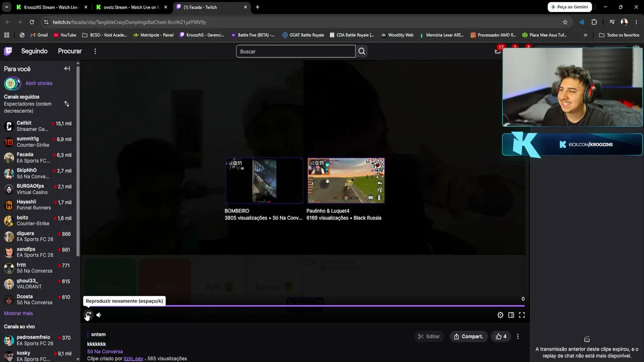This screenshot has width=644, height=362.
Task: Replay the clip with the replay button
Action: [88, 315]
